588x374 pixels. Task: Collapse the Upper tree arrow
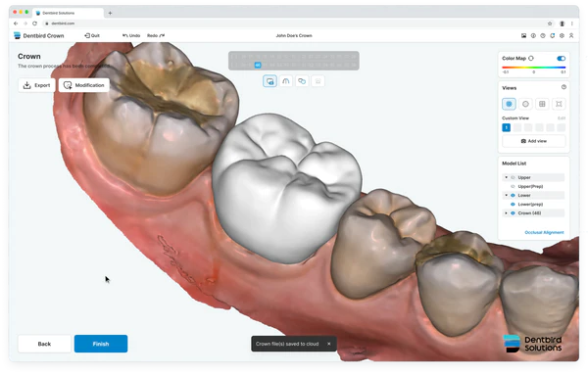tap(506, 177)
